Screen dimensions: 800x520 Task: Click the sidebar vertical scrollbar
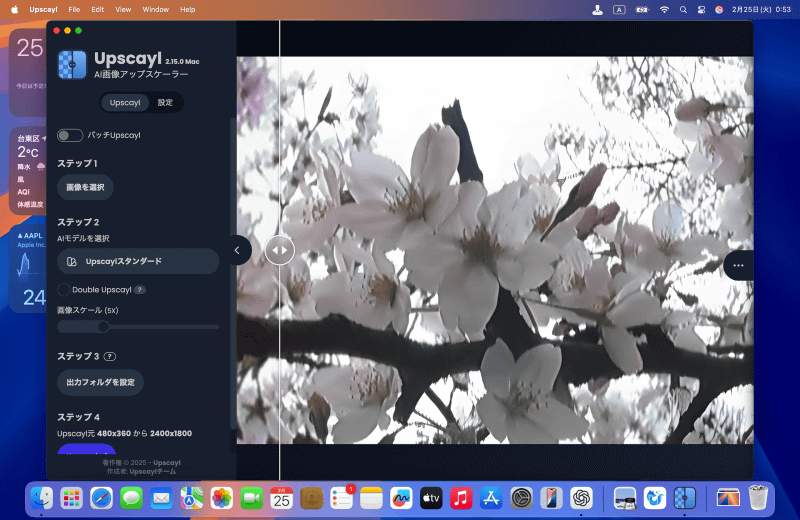pyautogui.click(x=233, y=273)
